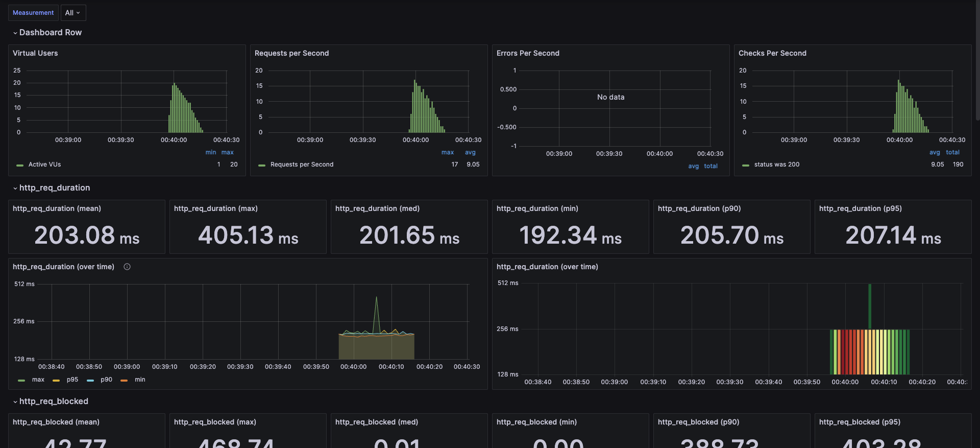
Task: Click the 203.08 ms mean value
Action: [x=87, y=235]
